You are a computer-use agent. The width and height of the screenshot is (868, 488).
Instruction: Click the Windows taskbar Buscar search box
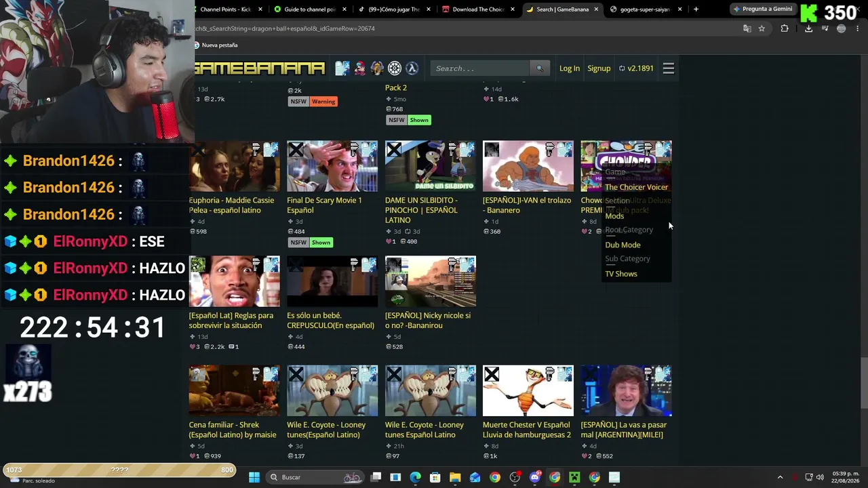(315, 477)
